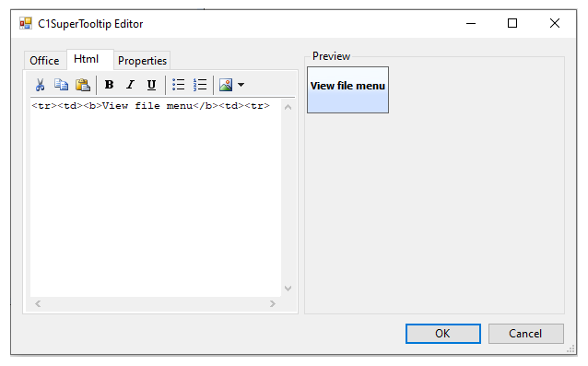Click the Preview group label
Image resolution: width=588 pixels, height=366 pixels.
pyautogui.click(x=331, y=56)
